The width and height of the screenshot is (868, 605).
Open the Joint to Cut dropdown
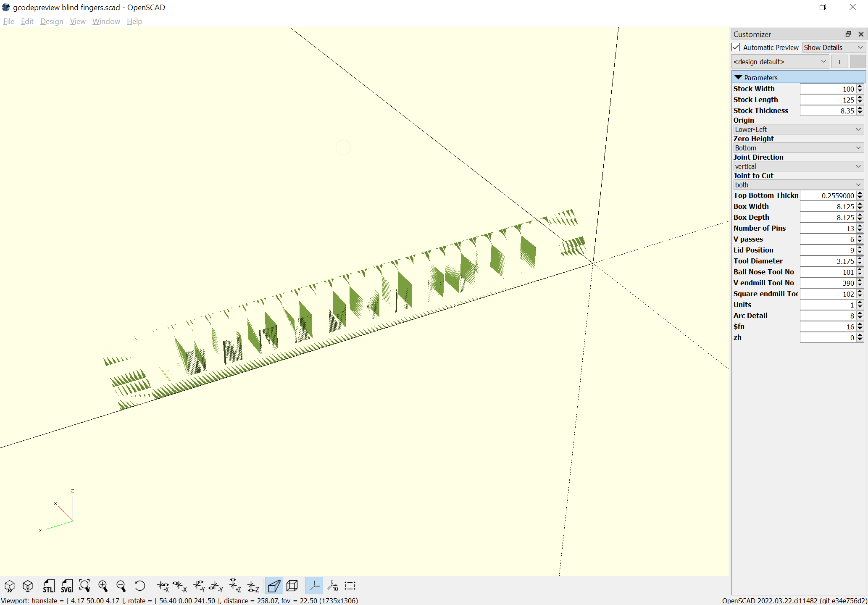(798, 185)
